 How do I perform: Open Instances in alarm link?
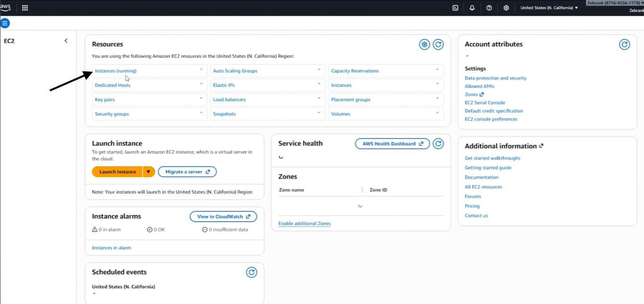coord(111,248)
